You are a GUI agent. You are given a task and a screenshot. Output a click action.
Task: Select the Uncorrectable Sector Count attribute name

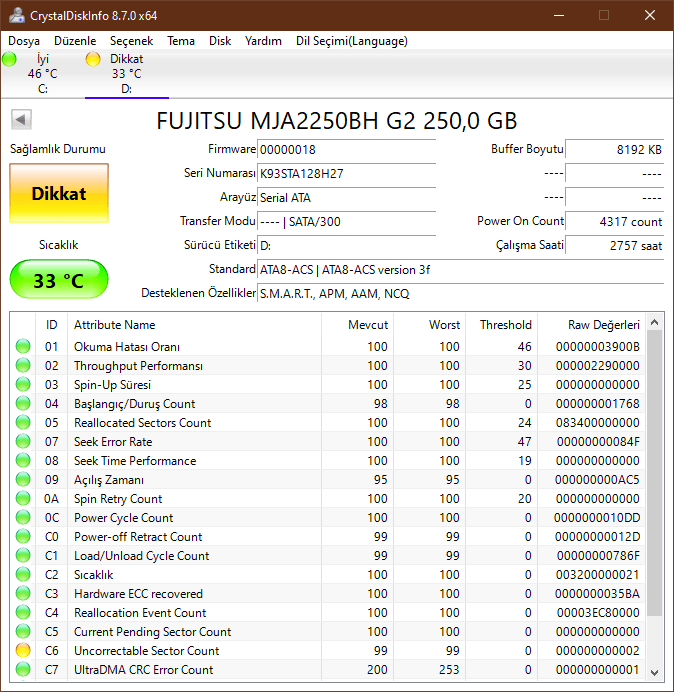pos(147,651)
